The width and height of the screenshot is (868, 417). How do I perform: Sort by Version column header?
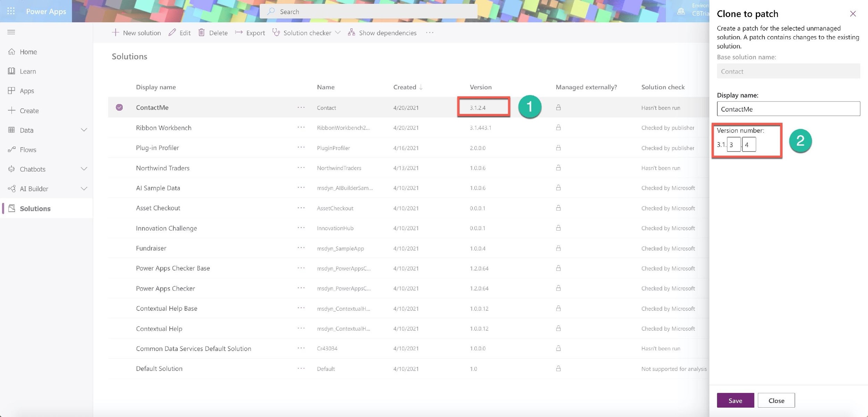(481, 87)
